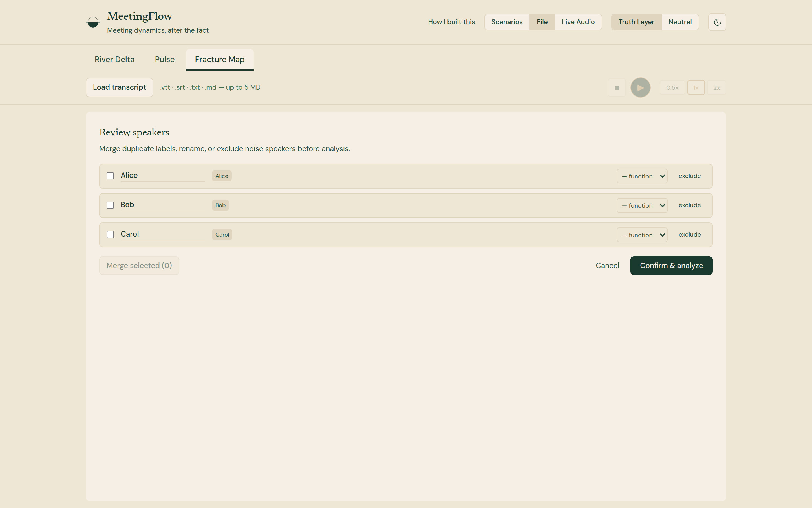Tick the Alice speaker checkbox
The image size is (812, 508).
point(110,176)
